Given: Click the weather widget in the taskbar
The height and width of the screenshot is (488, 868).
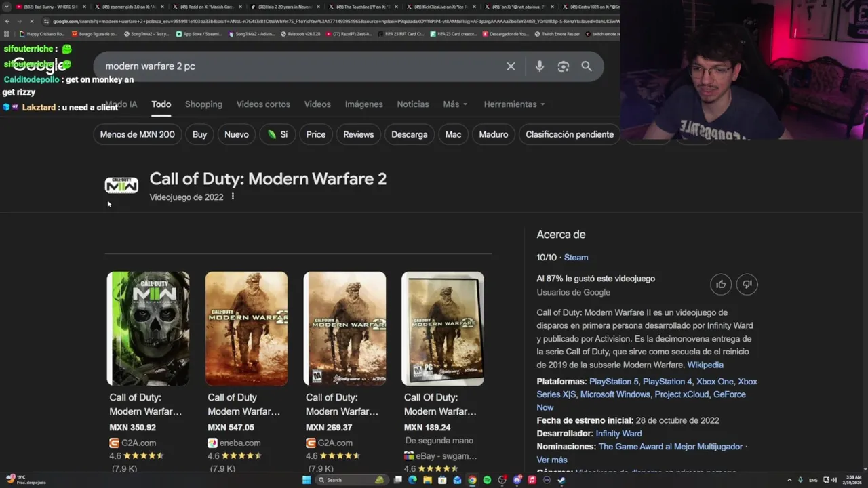Looking at the screenshot, I should [26, 479].
